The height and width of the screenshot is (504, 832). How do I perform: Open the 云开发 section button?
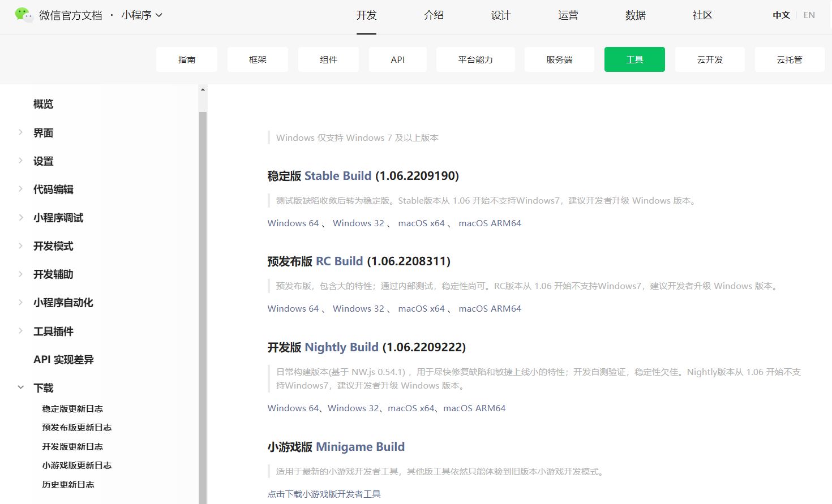click(x=710, y=59)
